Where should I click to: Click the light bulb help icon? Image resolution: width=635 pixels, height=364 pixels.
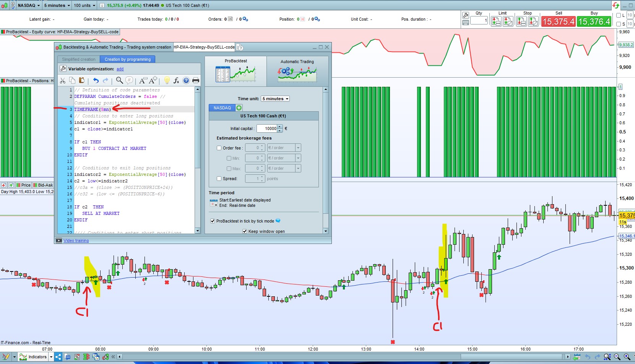[x=167, y=80]
